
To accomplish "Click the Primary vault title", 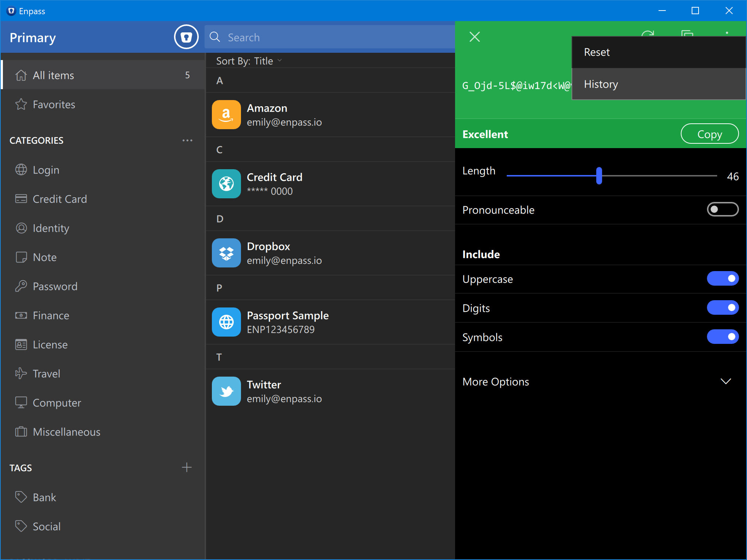I will click(33, 37).
